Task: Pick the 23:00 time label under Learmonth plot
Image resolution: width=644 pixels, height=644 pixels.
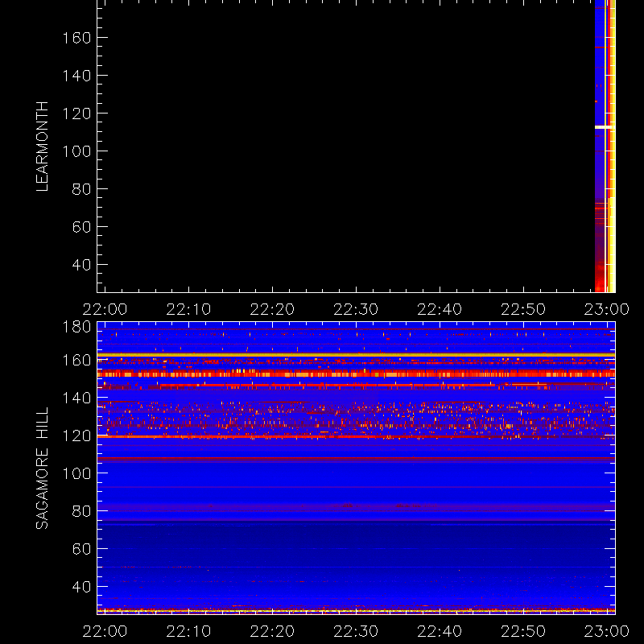Action: point(607,309)
